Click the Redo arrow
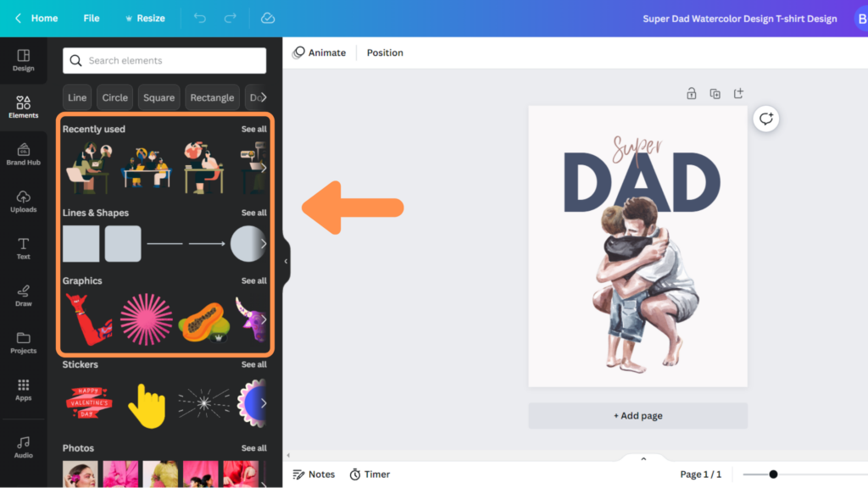This screenshot has height=488, width=868. pyautogui.click(x=231, y=19)
